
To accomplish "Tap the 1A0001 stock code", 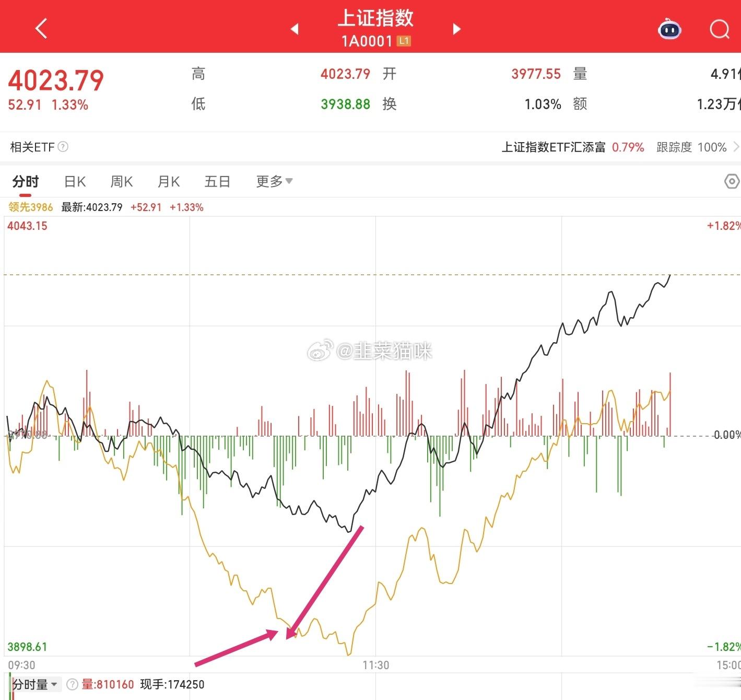I will click(367, 41).
